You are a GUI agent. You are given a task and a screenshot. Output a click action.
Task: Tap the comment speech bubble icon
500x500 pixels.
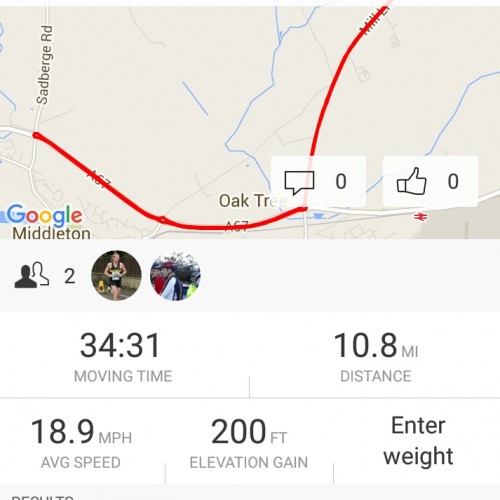click(x=299, y=183)
